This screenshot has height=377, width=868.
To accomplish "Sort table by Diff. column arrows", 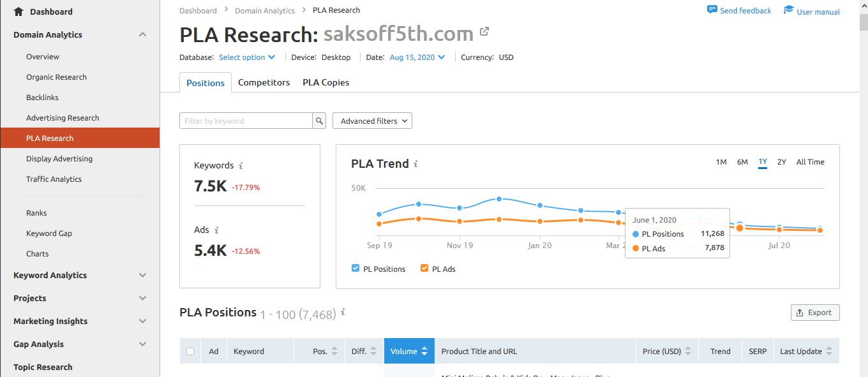I will click(373, 351).
